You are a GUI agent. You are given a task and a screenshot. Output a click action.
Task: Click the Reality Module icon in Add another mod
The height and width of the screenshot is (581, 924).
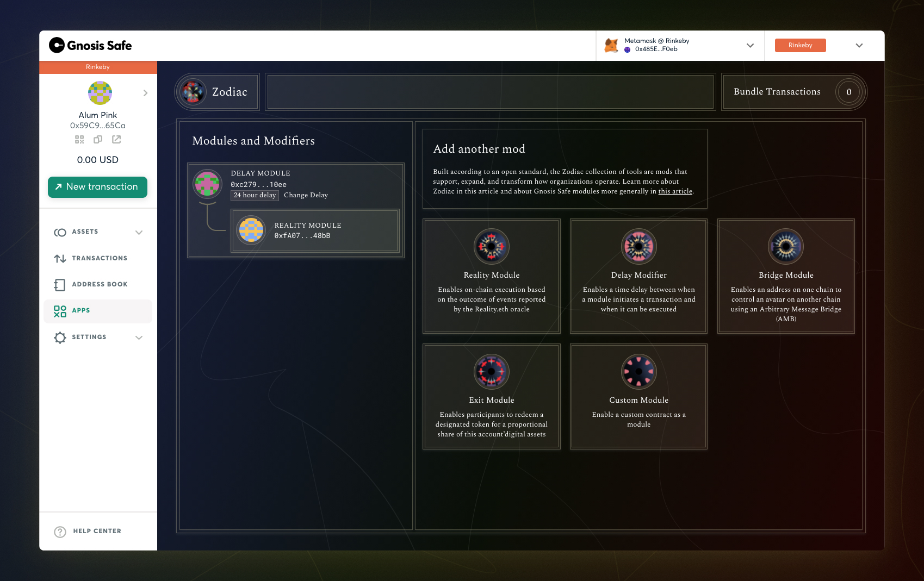(x=491, y=246)
